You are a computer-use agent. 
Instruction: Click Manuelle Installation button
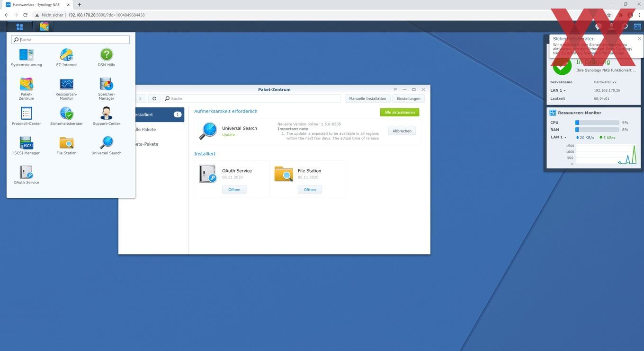tap(367, 98)
